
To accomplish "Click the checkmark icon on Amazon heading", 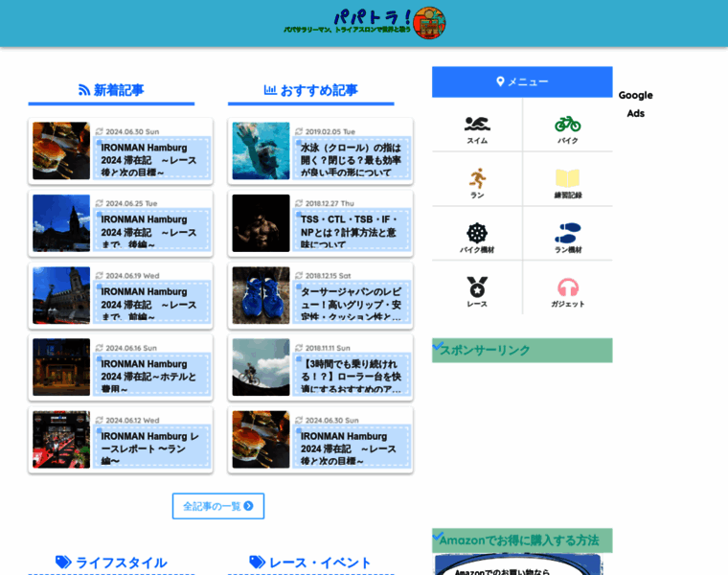I will [438, 536].
